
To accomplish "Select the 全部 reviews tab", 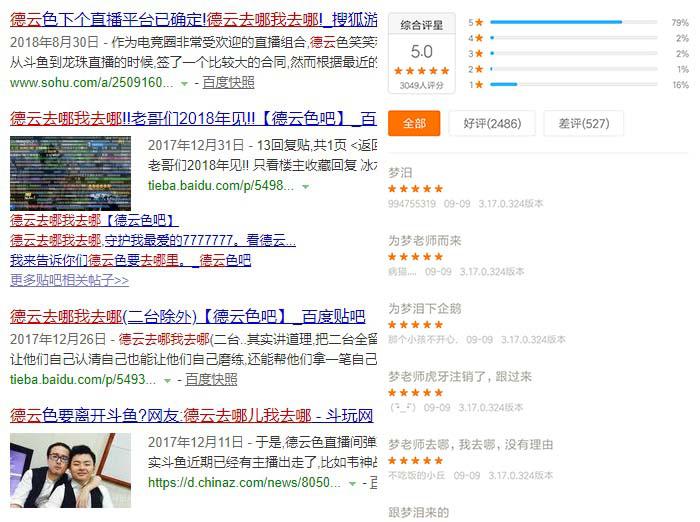I will coord(414,123).
